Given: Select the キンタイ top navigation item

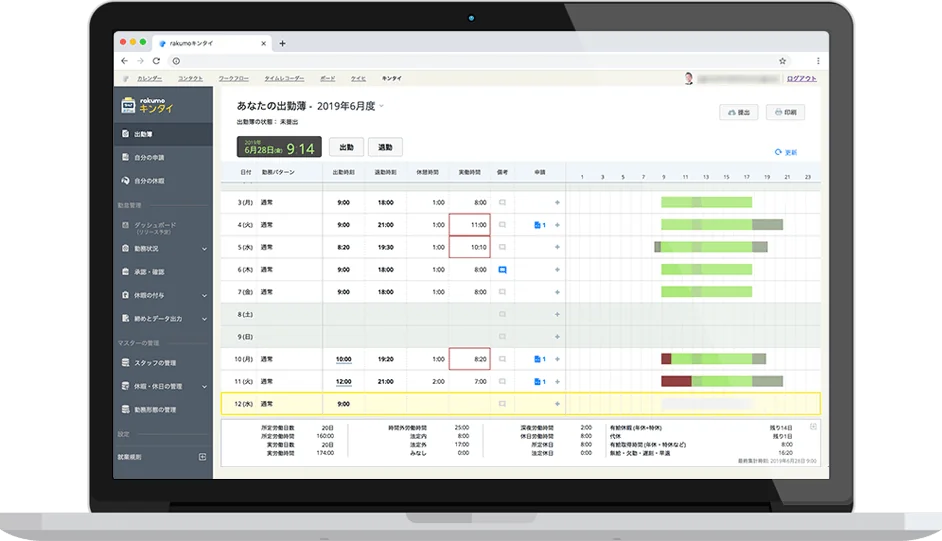Looking at the screenshot, I should (x=392, y=79).
